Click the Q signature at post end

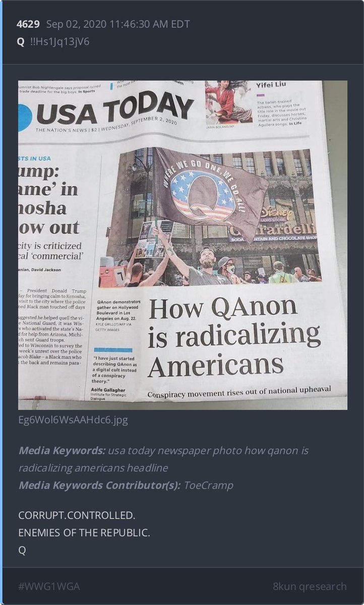point(22,550)
